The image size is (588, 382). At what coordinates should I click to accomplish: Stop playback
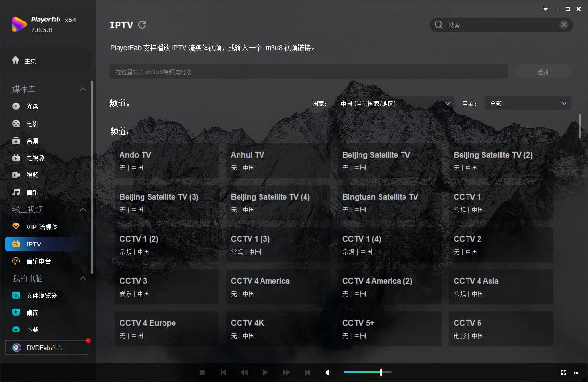click(202, 372)
